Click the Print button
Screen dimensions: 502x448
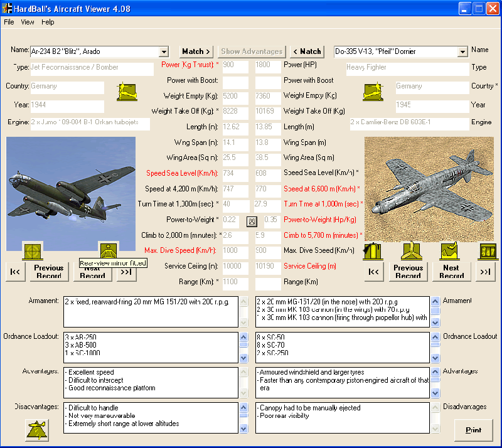[473, 430]
